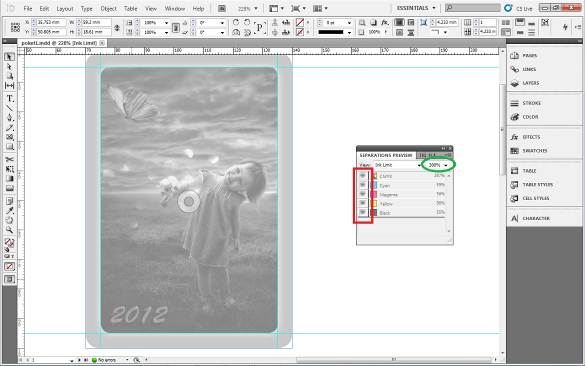
Task: Toggle visibility of Magenta plate
Action: pyautogui.click(x=362, y=194)
